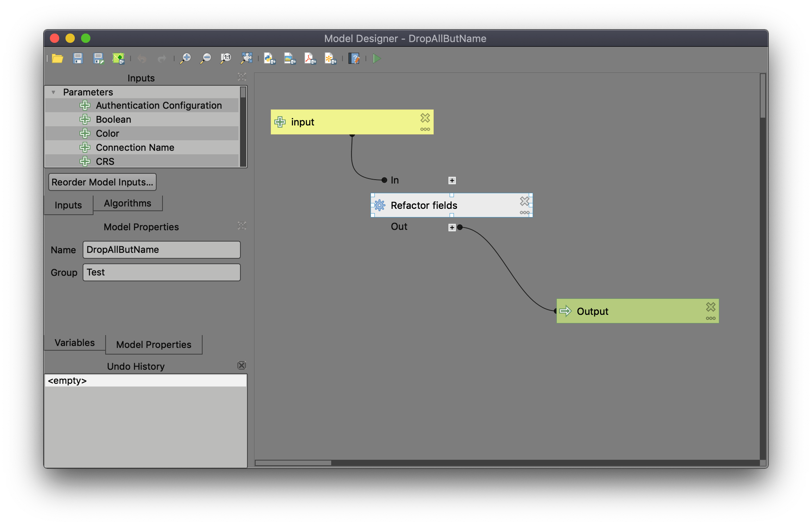812x526 pixels.
Task: Click Group input field in Model Properties
Action: coord(160,272)
